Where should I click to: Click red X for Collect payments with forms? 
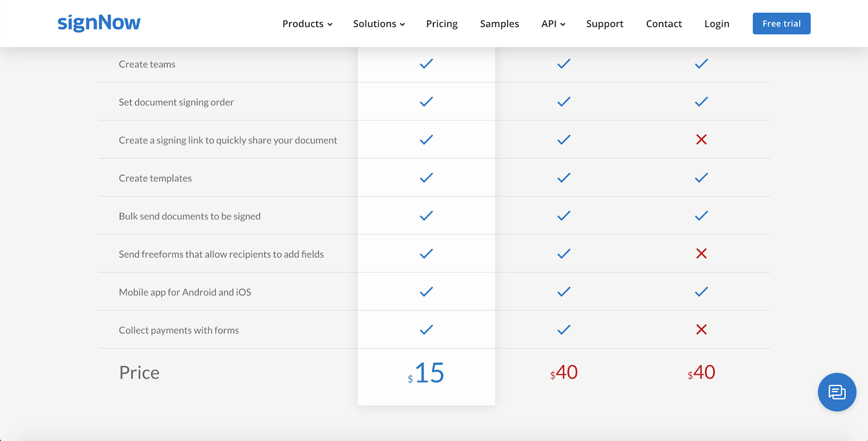701,329
